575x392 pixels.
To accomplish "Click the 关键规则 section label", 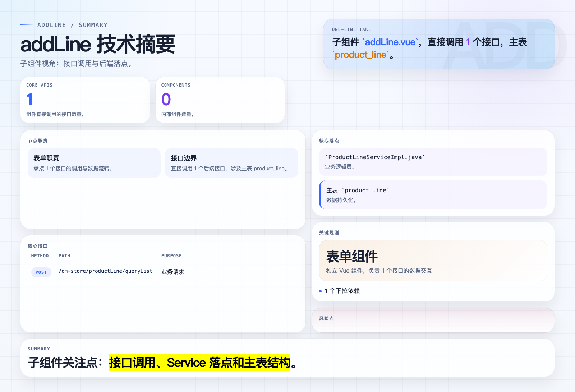I will coord(329,232).
